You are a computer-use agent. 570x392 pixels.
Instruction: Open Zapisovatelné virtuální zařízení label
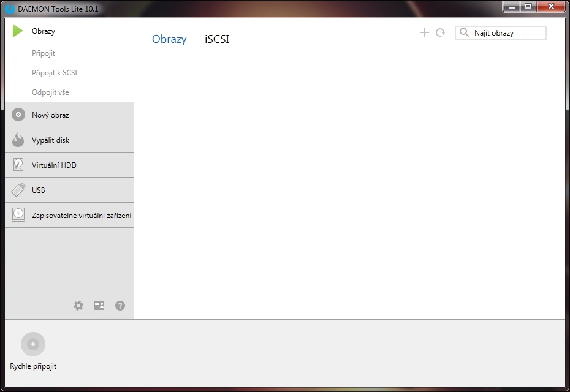(82, 216)
